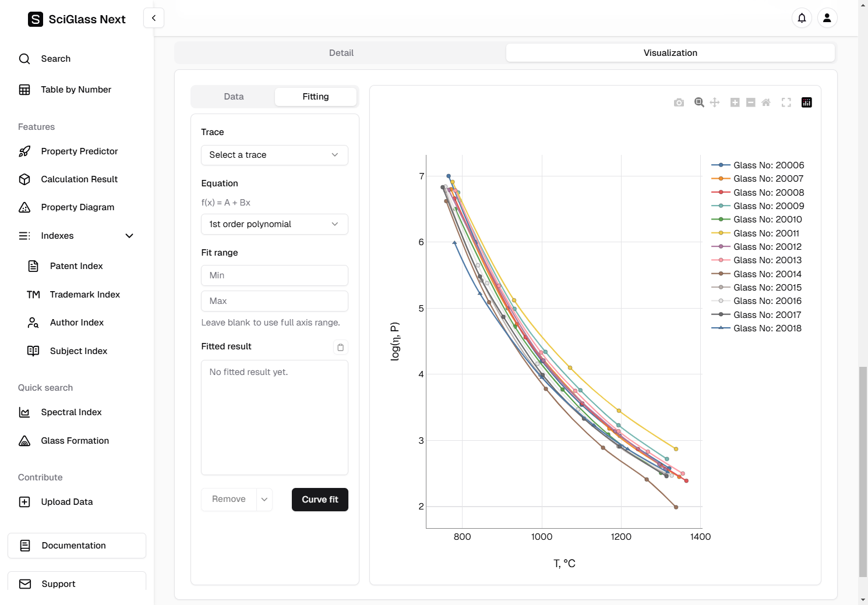Toggle Glass No: 20006 trace visibility
The image size is (868, 605).
[768, 165]
